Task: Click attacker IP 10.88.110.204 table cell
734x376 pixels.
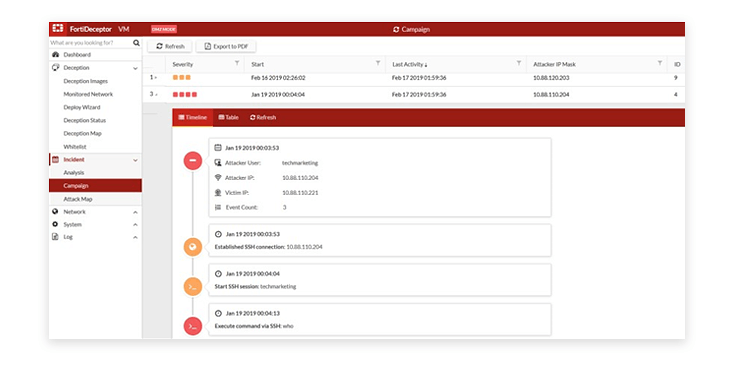Action: [551, 95]
